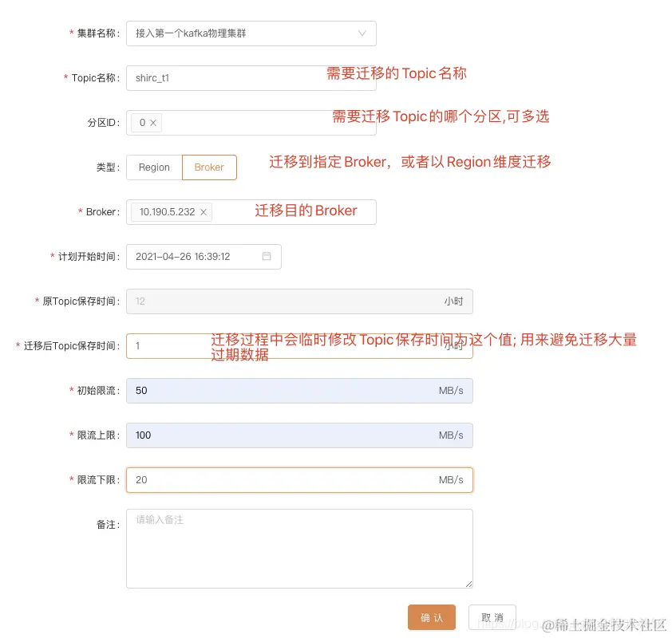Image resolution: width=672 pixels, height=638 pixels.
Task: Select the Broker migration type
Action: (x=209, y=167)
